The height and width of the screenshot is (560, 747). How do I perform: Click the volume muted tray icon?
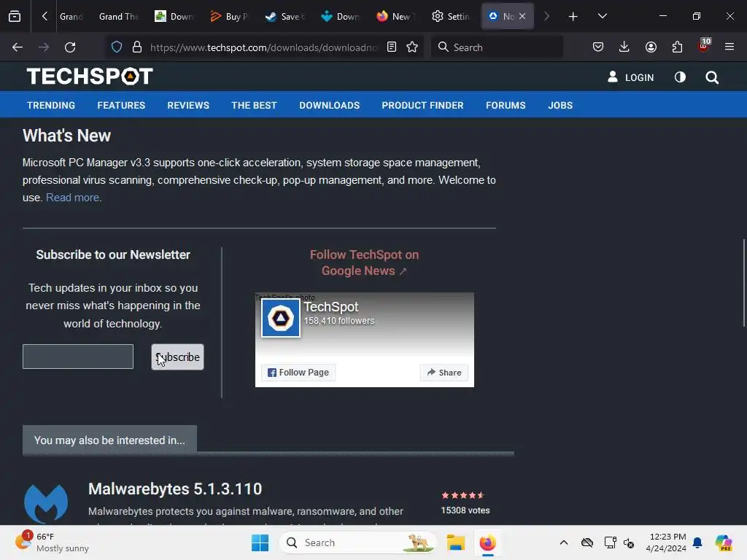629,542
